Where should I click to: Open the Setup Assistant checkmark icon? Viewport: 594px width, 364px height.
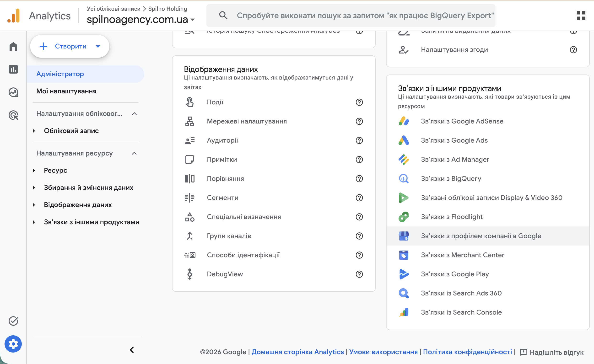point(13,321)
